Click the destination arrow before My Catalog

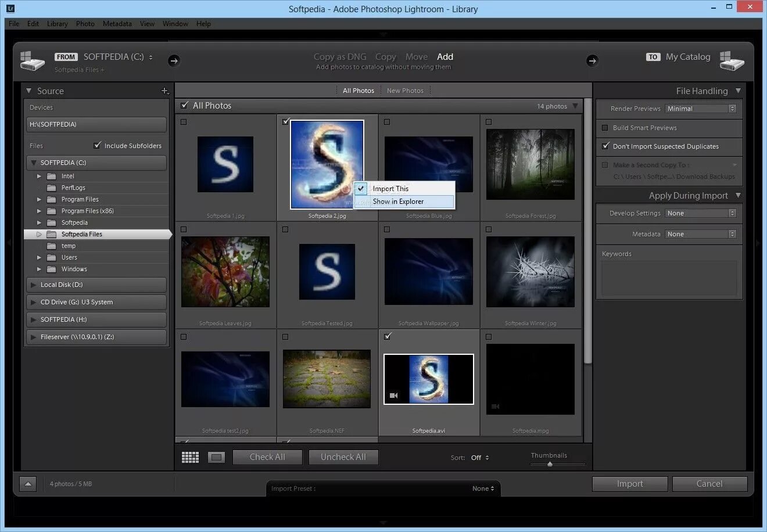[592, 60]
